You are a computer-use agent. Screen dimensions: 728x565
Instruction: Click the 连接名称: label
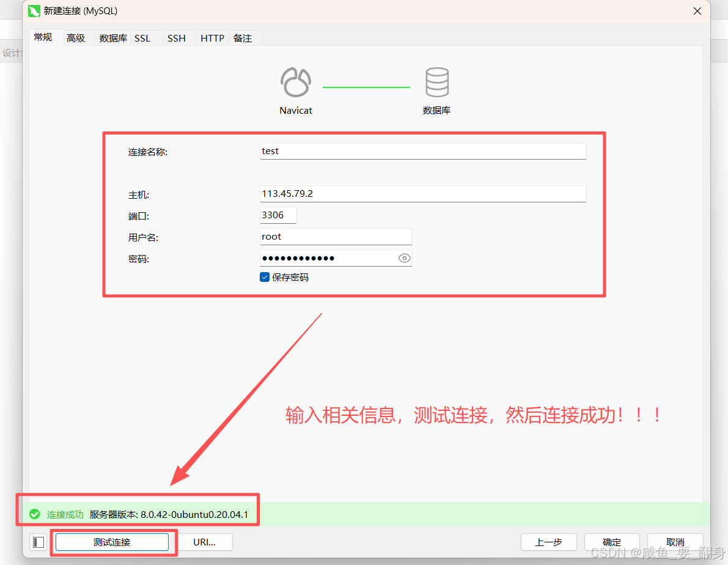148,152
